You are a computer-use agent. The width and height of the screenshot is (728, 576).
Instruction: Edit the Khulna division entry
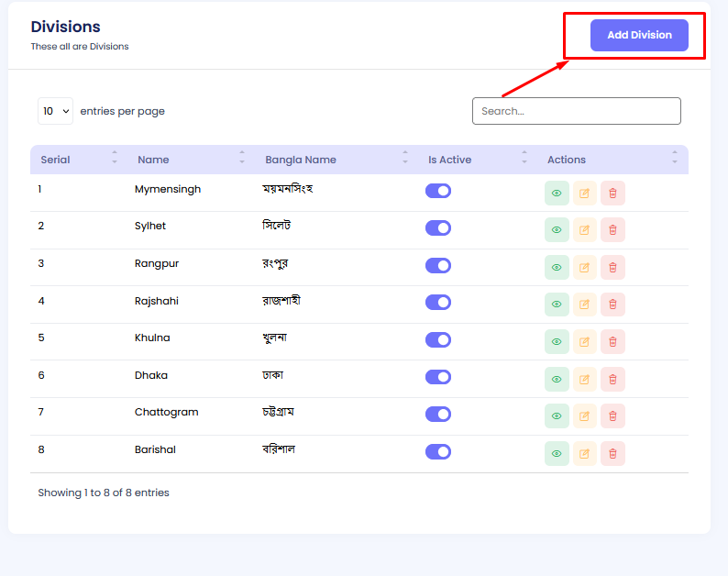click(584, 342)
